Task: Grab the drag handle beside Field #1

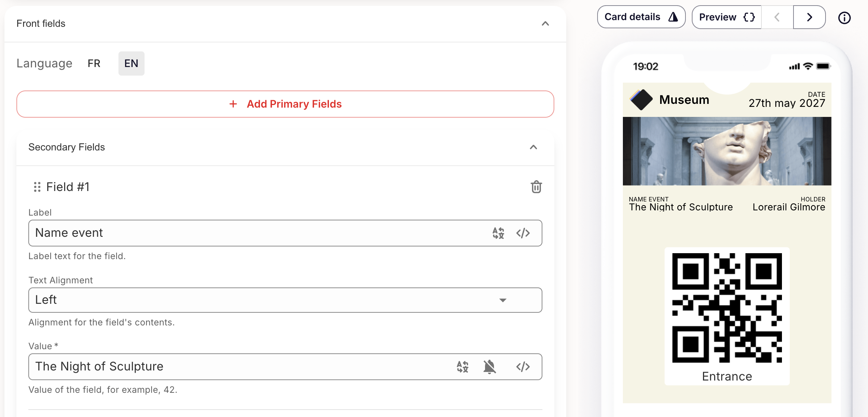Action: click(37, 187)
